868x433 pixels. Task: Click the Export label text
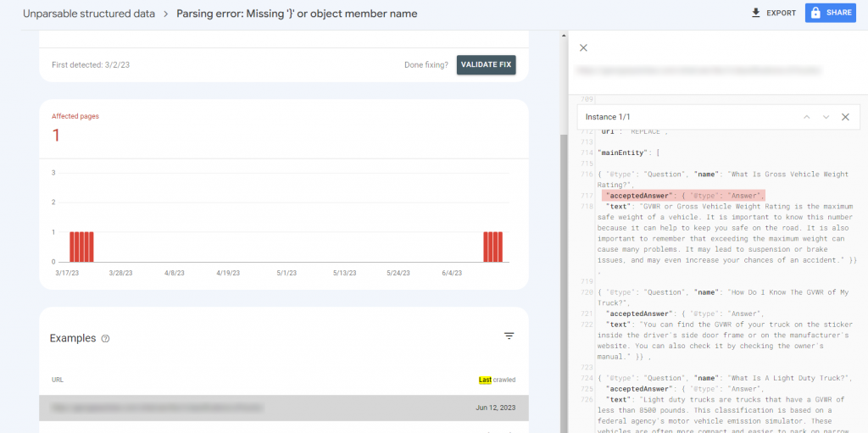[781, 14]
